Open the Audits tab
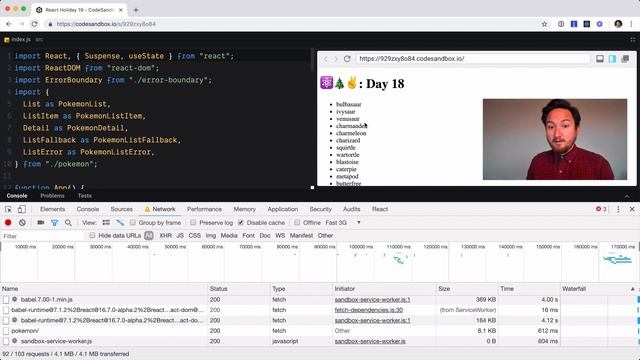640x360 pixels. [351, 209]
